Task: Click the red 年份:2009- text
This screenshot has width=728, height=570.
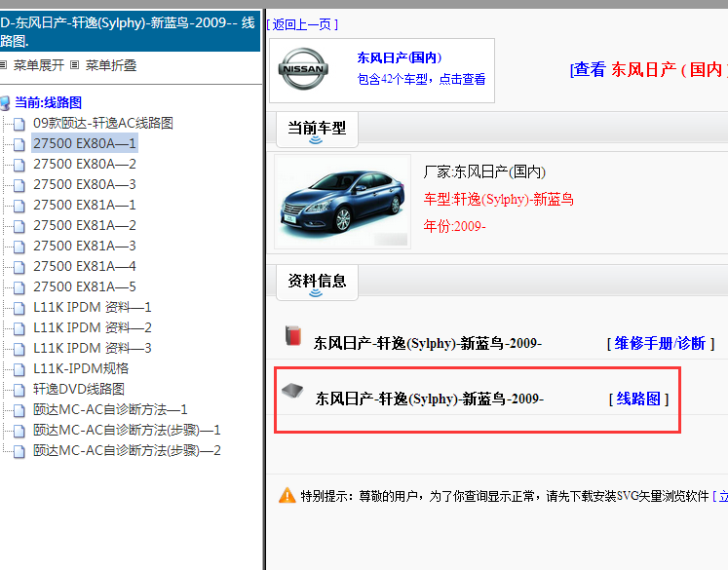Action: coord(454,226)
